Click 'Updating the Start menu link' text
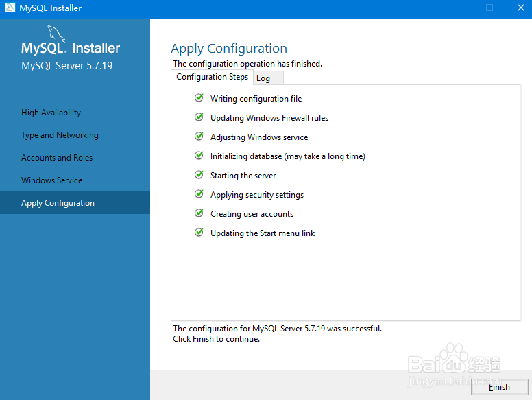This screenshot has width=532, height=400. point(263,233)
